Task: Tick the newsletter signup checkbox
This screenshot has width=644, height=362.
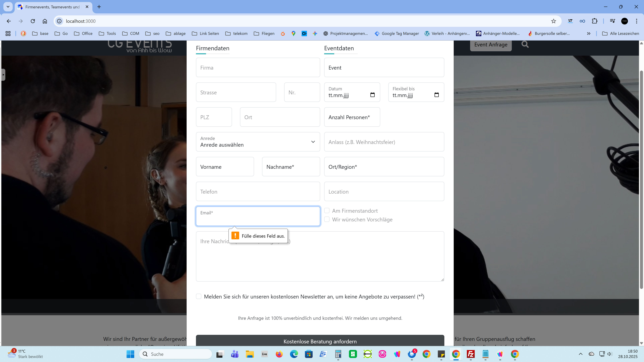Action: click(x=199, y=296)
